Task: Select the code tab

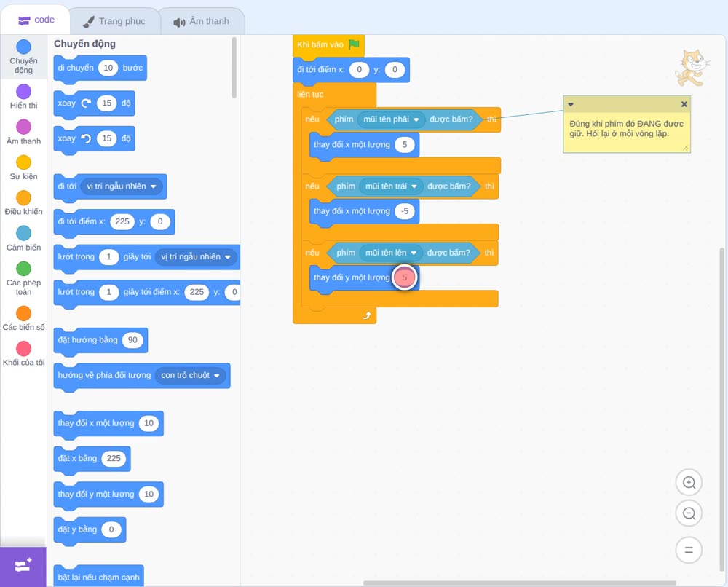Action: tap(36, 20)
